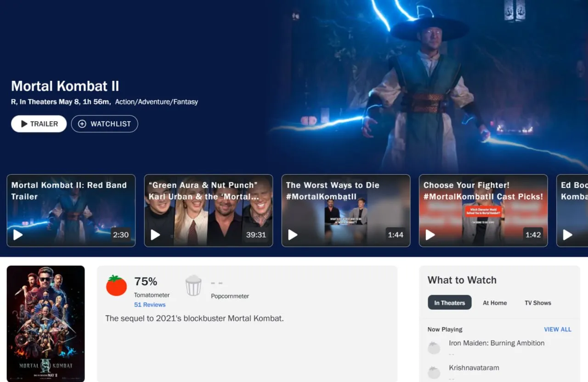Click the 2:30 duration on Red Band Trailer
588x382 pixels.
(121, 235)
